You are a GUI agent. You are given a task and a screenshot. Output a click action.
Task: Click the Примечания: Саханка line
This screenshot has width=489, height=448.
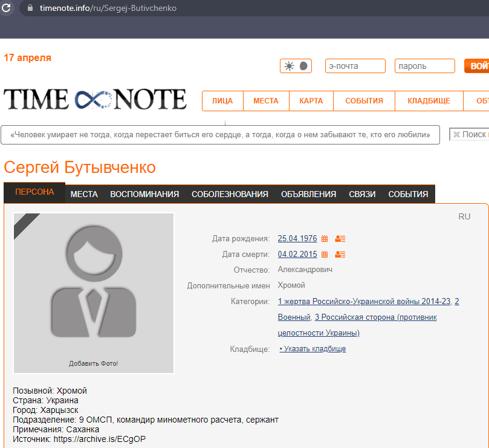[56, 429]
